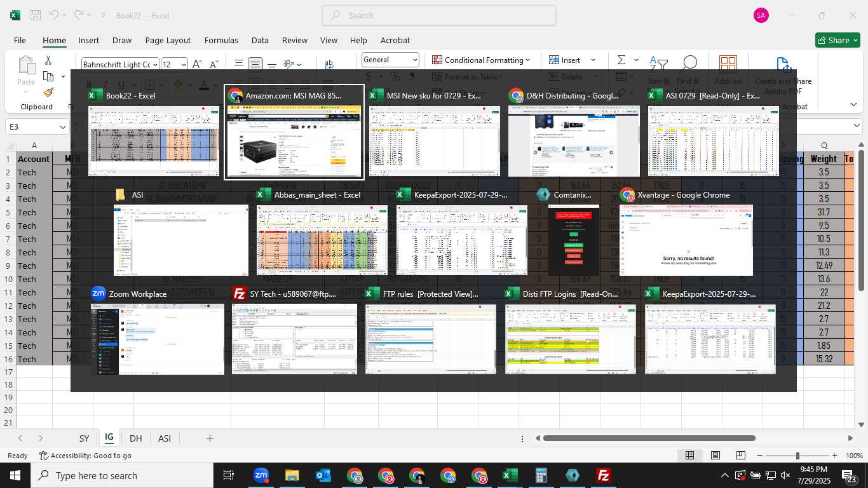
Task: Click the Redo arrow icon
Action: (78, 15)
